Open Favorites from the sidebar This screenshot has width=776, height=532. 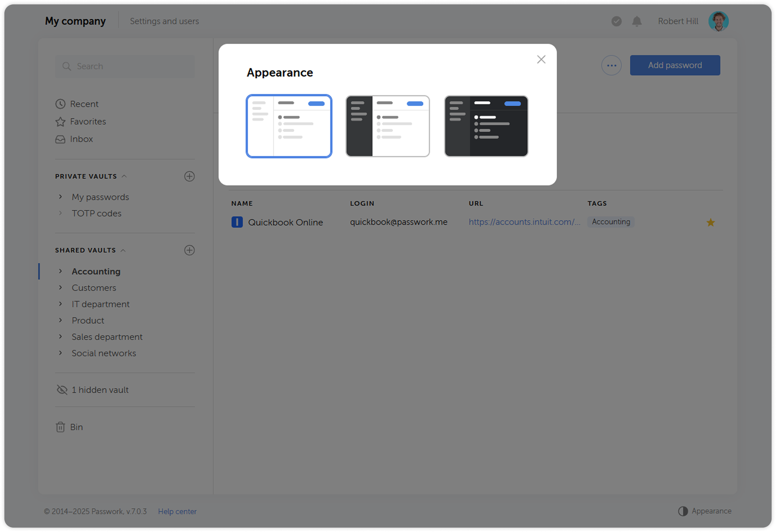pyautogui.click(x=88, y=121)
